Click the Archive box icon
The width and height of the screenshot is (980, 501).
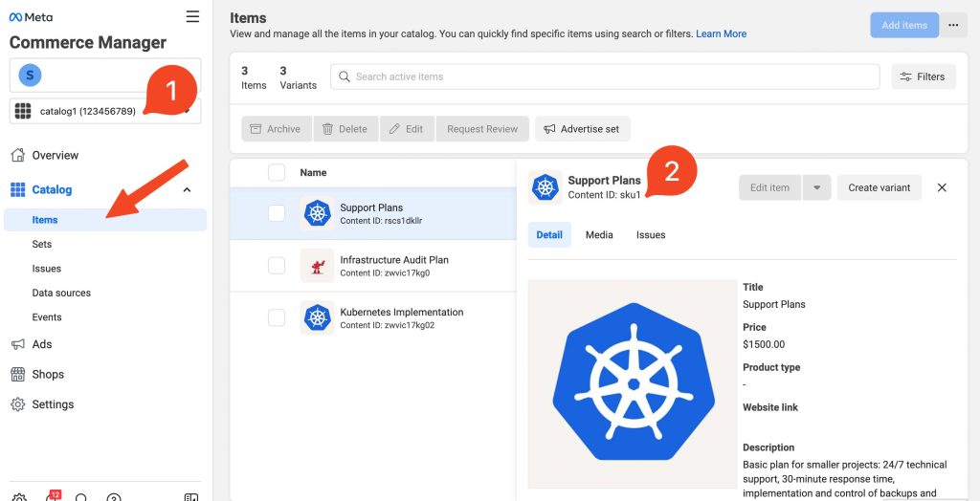click(255, 129)
